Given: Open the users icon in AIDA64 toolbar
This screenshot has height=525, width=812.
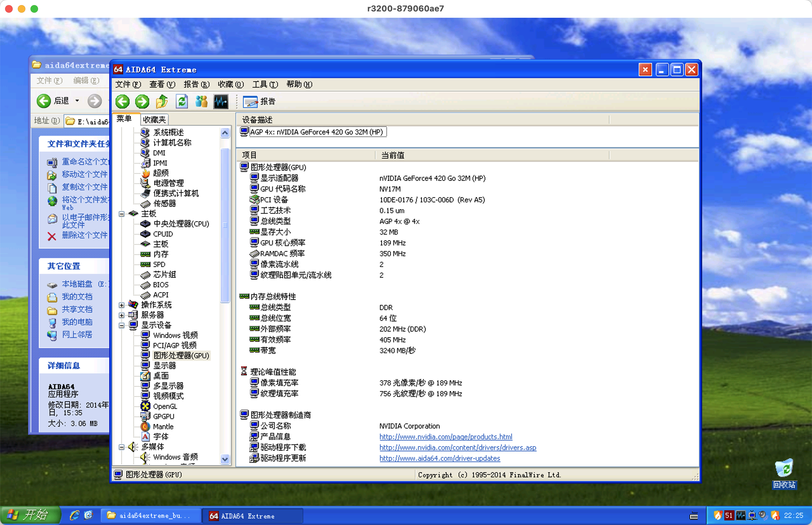Looking at the screenshot, I should tap(201, 101).
